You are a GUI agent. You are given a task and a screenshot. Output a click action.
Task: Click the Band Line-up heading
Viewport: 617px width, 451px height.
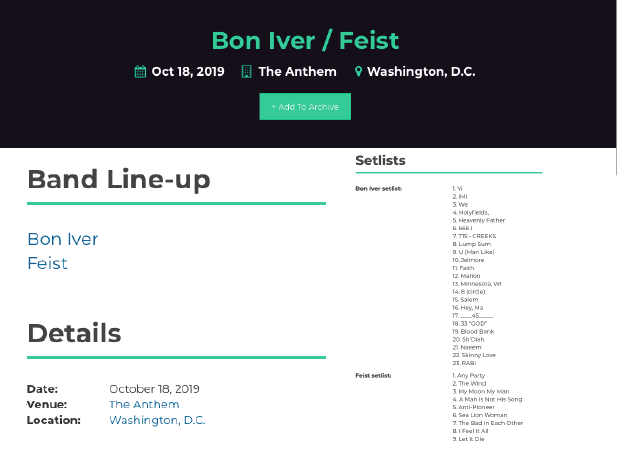118,180
